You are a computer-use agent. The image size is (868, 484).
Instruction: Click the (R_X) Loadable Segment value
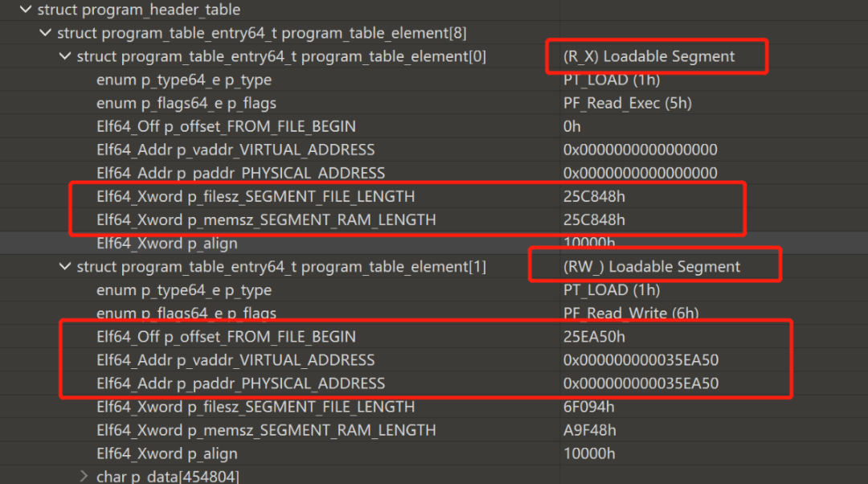(x=649, y=56)
